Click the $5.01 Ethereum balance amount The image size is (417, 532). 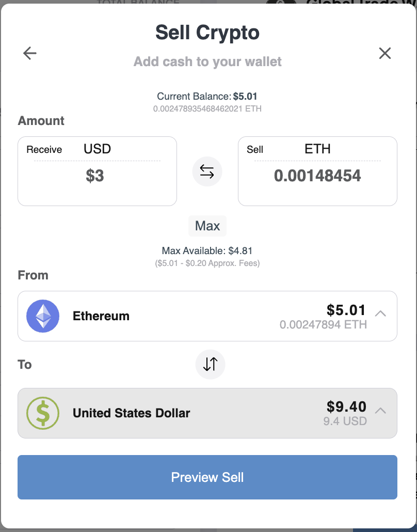(x=346, y=310)
